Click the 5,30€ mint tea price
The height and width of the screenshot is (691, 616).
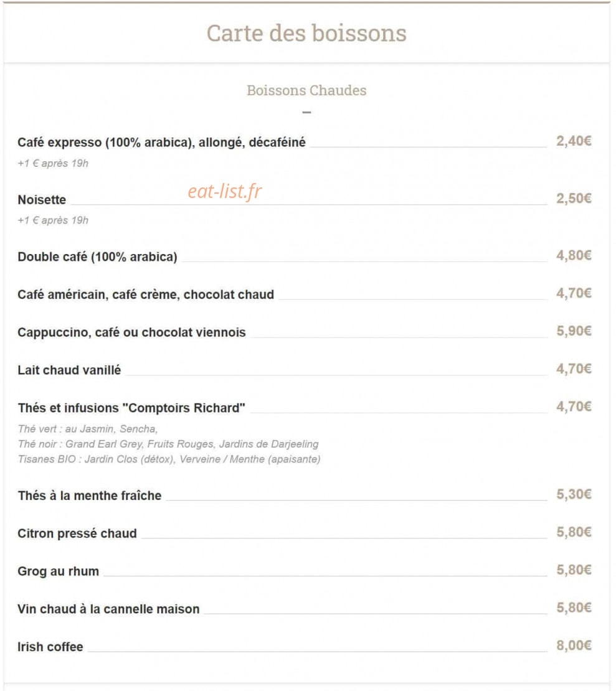tap(574, 494)
